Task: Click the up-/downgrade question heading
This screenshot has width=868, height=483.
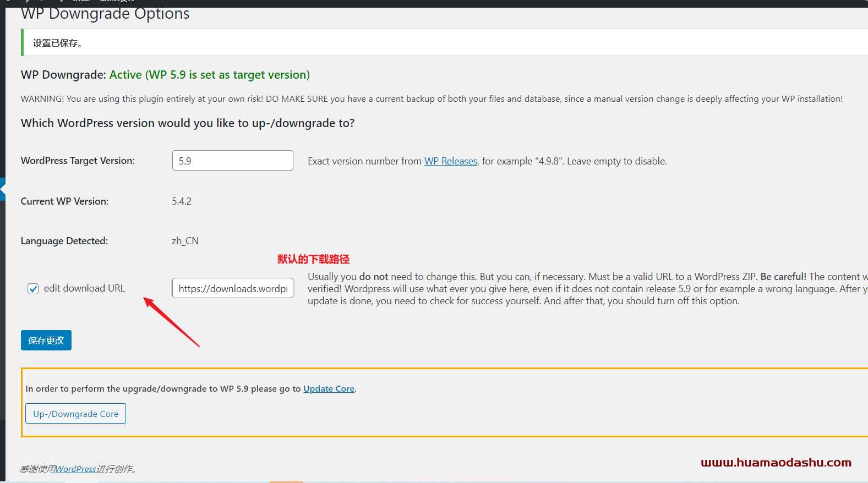Action: pos(188,123)
